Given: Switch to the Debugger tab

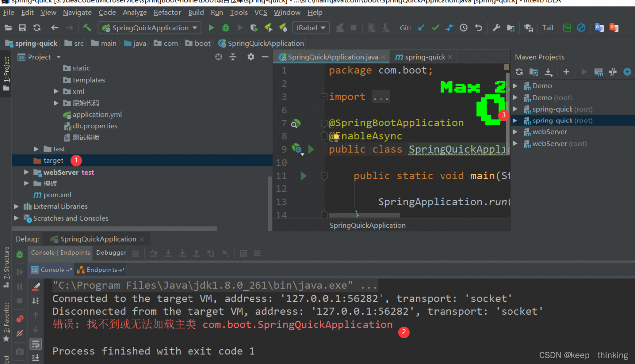Looking at the screenshot, I should tap(111, 253).
